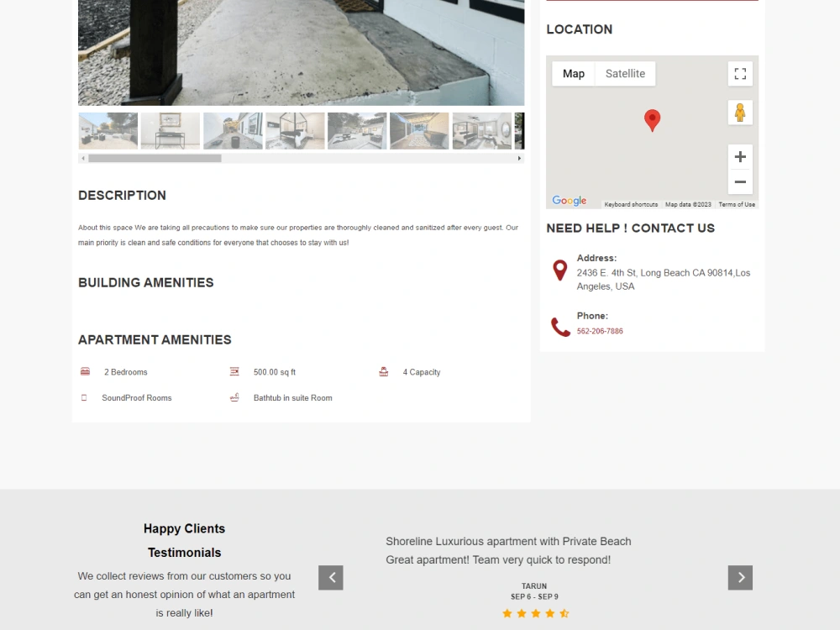Click the 2 Bedrooms bed icon
This screenshot has width=840, height=630.
pos(85,371)
